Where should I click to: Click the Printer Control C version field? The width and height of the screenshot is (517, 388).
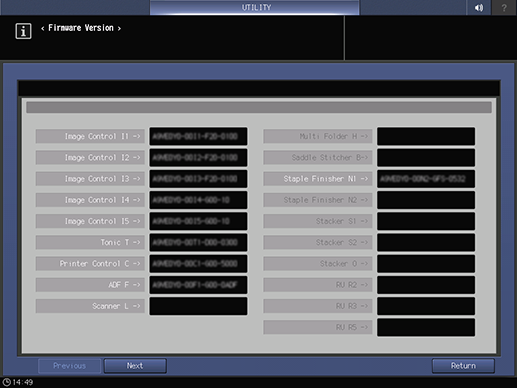pyautogui.click(x=198, y=264)
